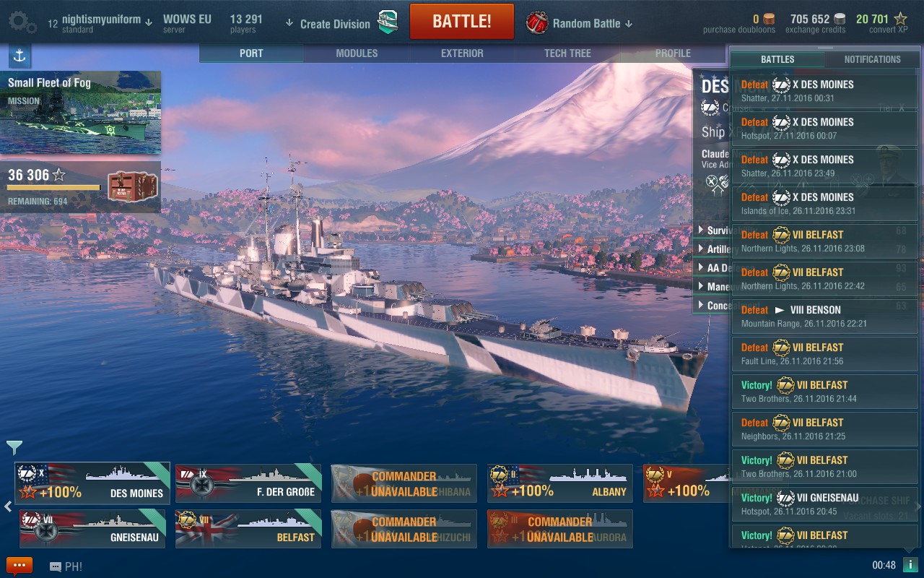Open the Random Battle type dropdown
The height and width of the screenshot is (578, 924).
[580, 23]
